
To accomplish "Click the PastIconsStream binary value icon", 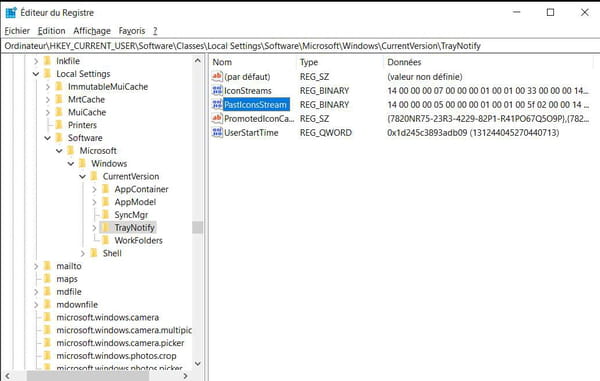I will 217,104.
